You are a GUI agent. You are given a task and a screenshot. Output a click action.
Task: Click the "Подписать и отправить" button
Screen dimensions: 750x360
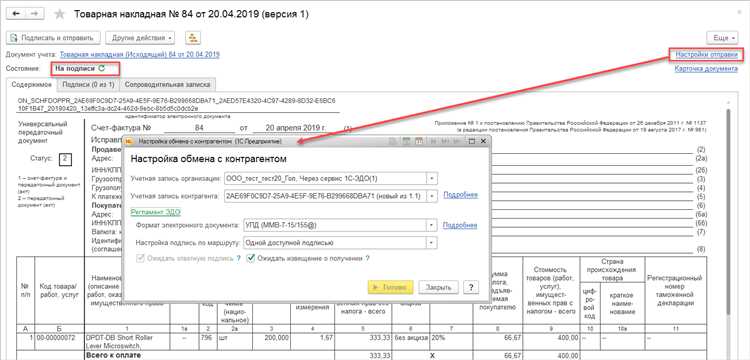(54, 38)
